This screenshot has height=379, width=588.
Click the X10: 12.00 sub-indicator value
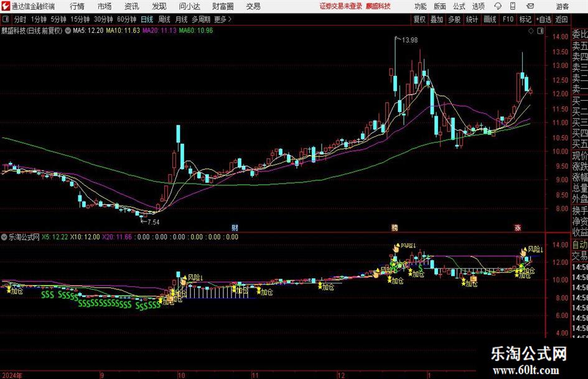pos(85,237)
